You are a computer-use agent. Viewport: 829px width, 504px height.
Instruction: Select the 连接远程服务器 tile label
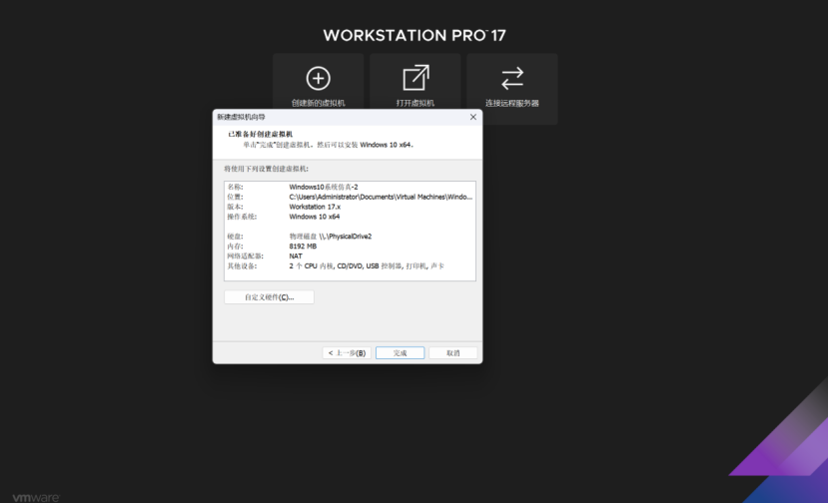coord(511,103)
